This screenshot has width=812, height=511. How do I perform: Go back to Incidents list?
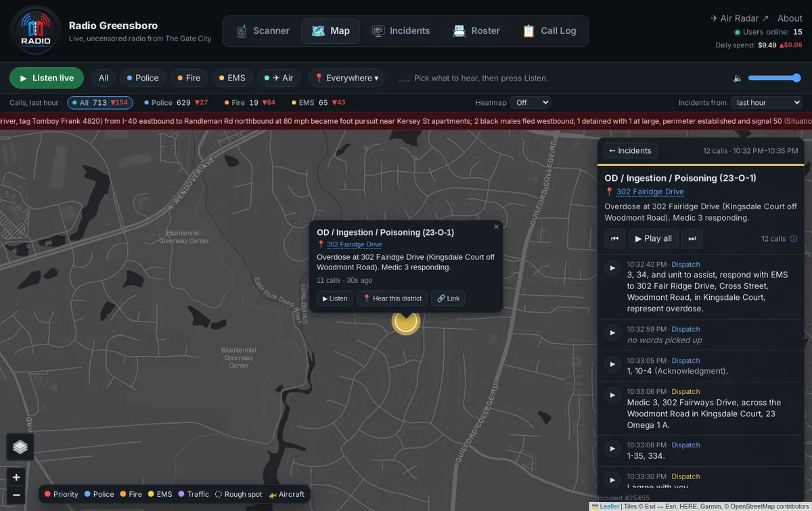tap(630, 151)
